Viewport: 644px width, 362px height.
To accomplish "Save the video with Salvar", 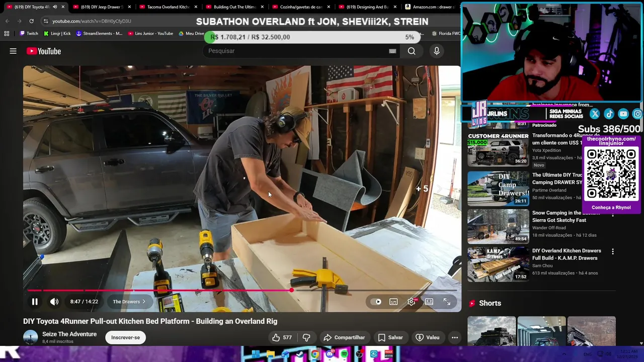I will point(390,337).
